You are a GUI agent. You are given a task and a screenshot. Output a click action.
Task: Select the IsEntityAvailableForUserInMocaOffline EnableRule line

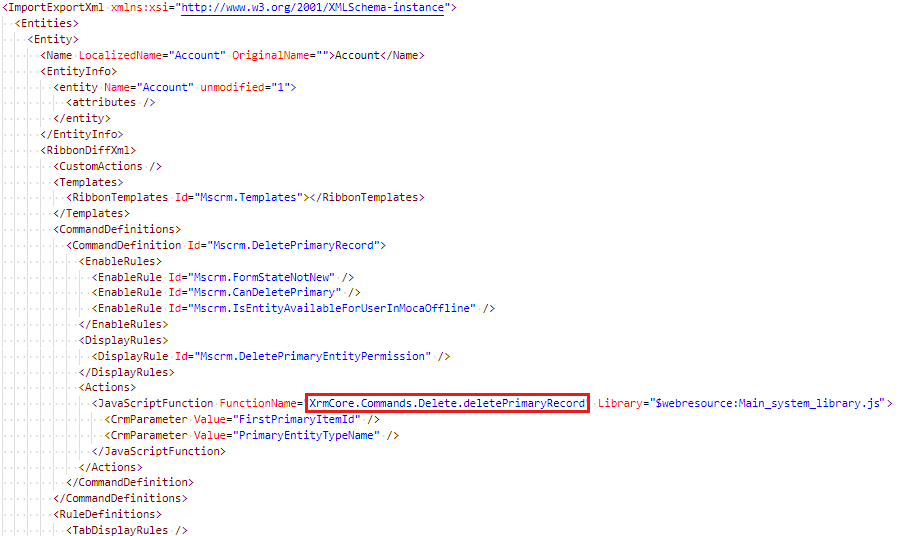(x=293, y=309)
